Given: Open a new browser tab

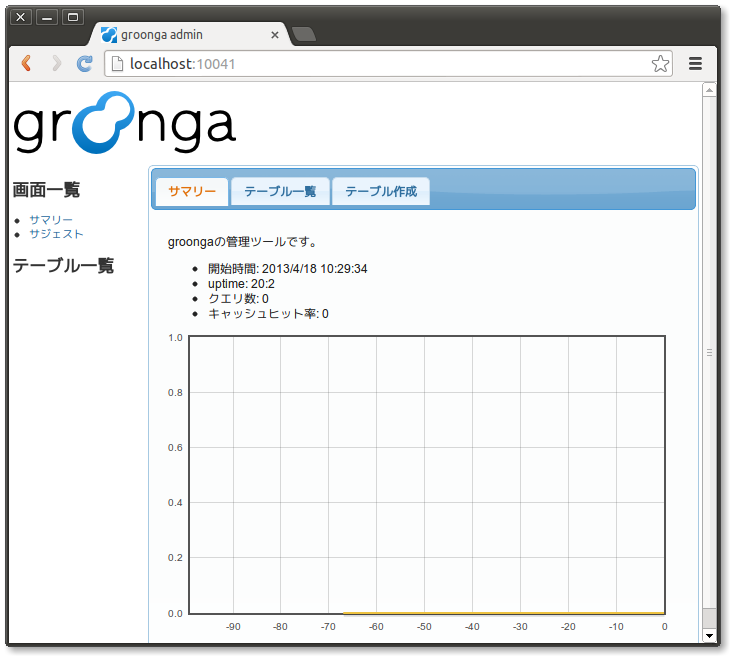Looking at the screenshot, I should tap(304, 35).
